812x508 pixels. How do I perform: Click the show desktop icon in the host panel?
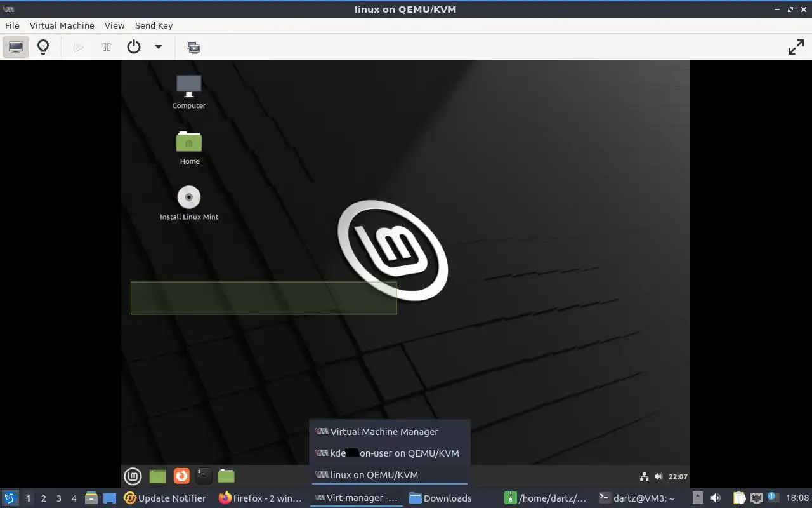110,498
